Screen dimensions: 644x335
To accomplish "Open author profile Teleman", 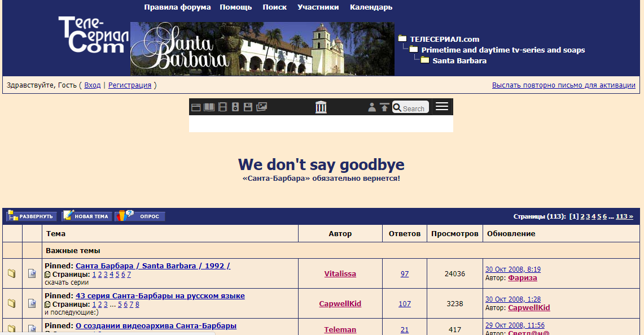I will point(340,330).
